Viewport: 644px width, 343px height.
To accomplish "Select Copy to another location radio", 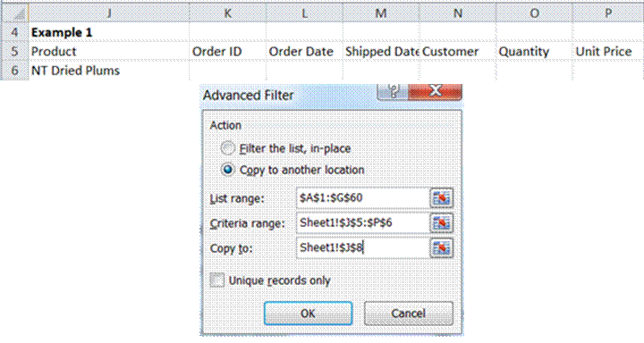I will [227, 170].
